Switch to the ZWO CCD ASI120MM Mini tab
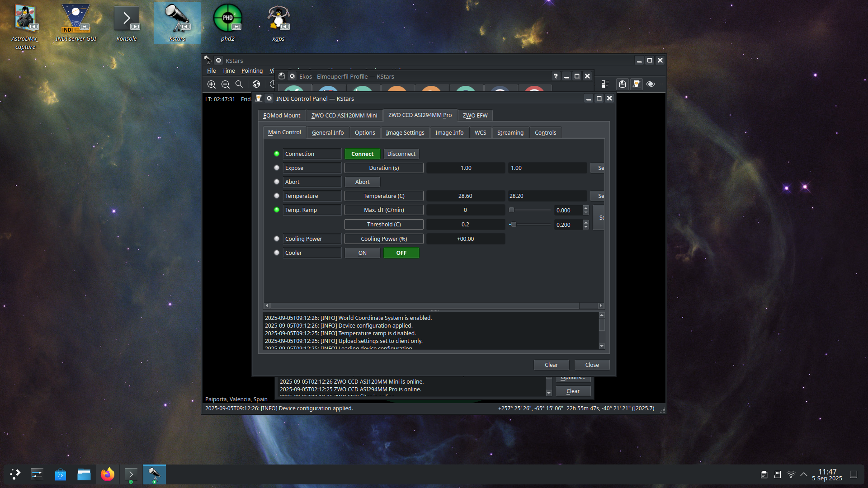 344,115
